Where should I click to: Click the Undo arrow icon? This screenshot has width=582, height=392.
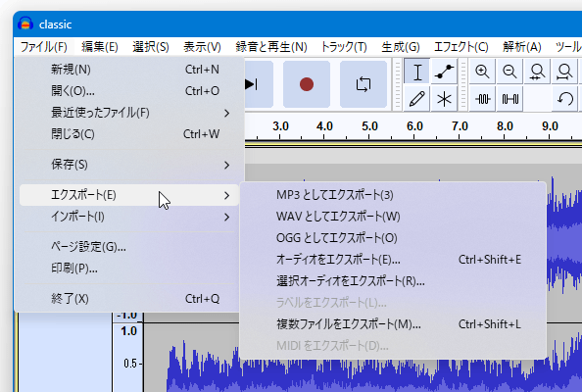564,99
